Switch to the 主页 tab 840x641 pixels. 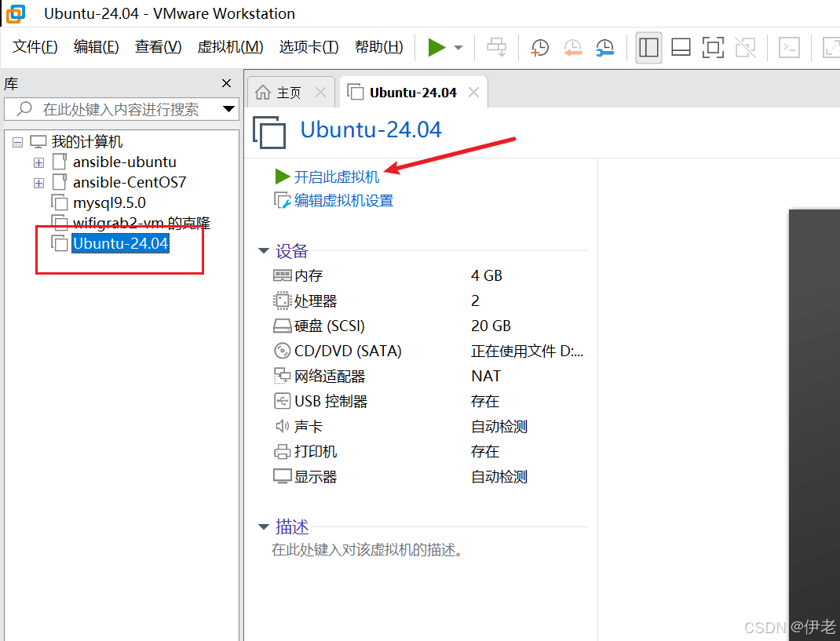[x=288, y=93]
